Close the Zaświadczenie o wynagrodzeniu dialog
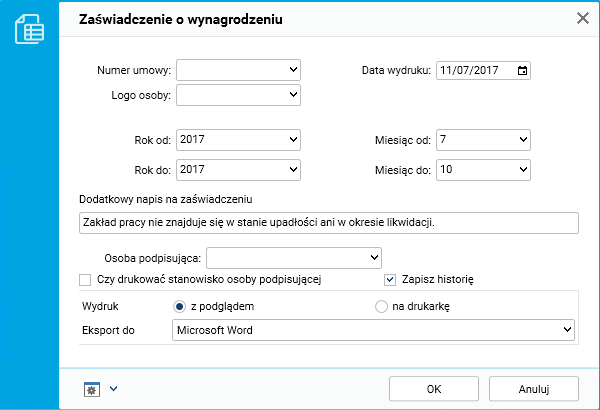 [x=583, y=17]
